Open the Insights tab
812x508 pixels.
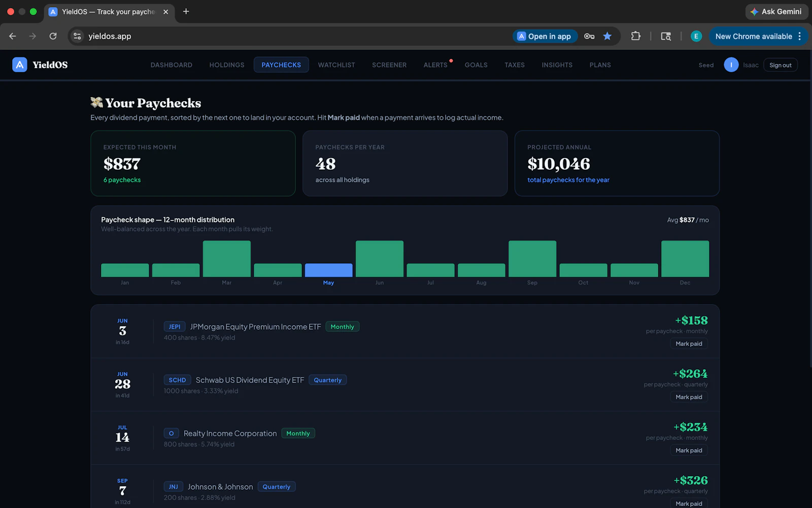tap(557, 65)
